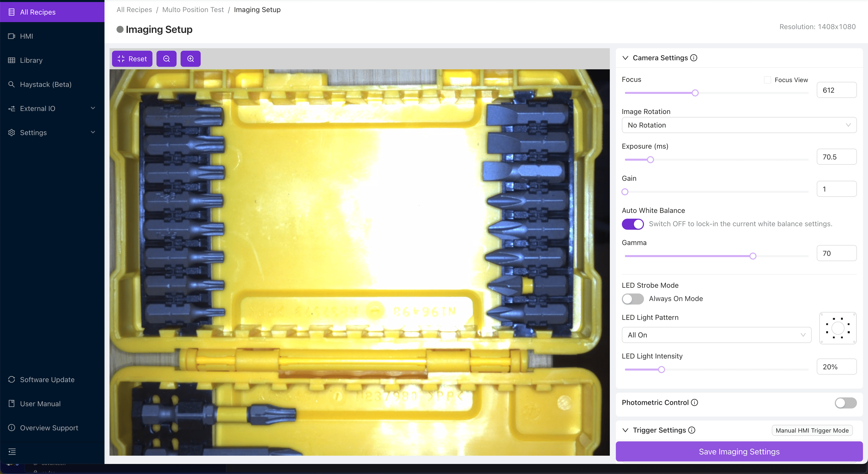Toggle the LED Strobe Mode switch
This screenshot has width=868, height=474.
[x=632, y=299]
